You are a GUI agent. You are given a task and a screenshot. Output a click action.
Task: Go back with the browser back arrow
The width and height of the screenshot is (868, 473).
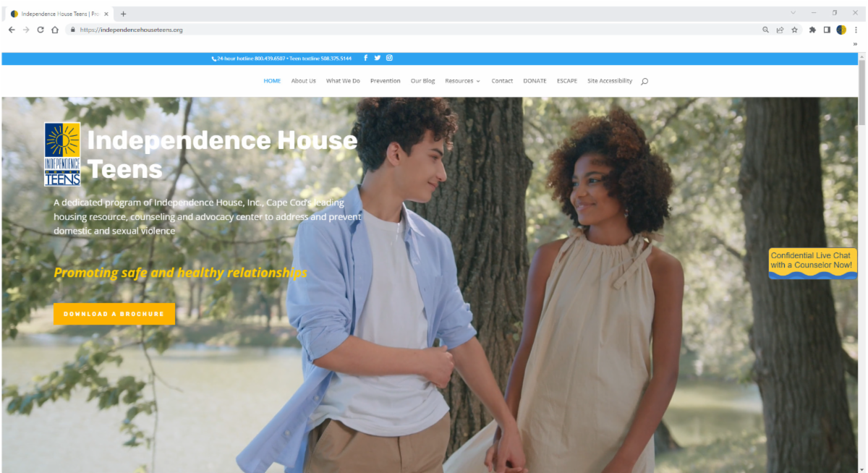pyautogui.click(x=12, y=30)
